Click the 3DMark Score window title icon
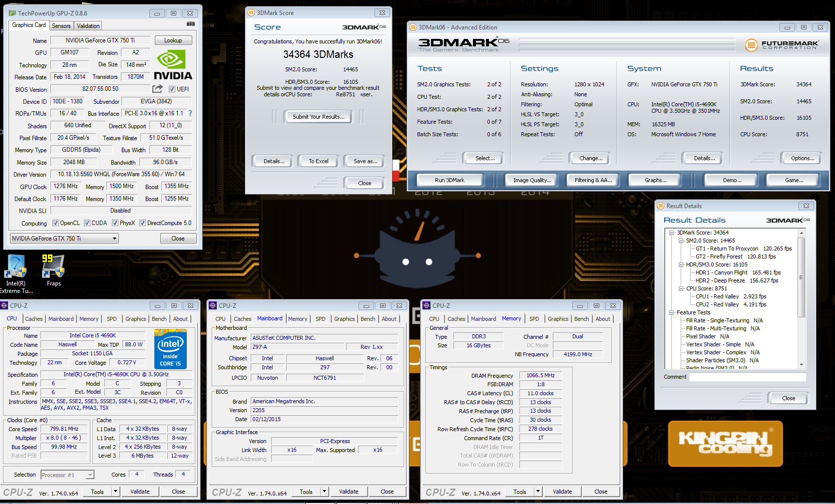The image size is (835, 504). (252, 12)
